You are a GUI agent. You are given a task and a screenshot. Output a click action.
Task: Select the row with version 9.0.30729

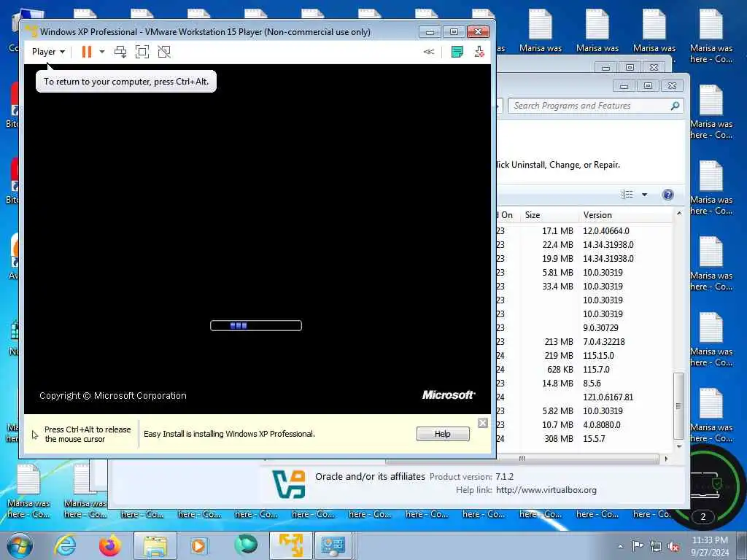click(x=584, y=327)
